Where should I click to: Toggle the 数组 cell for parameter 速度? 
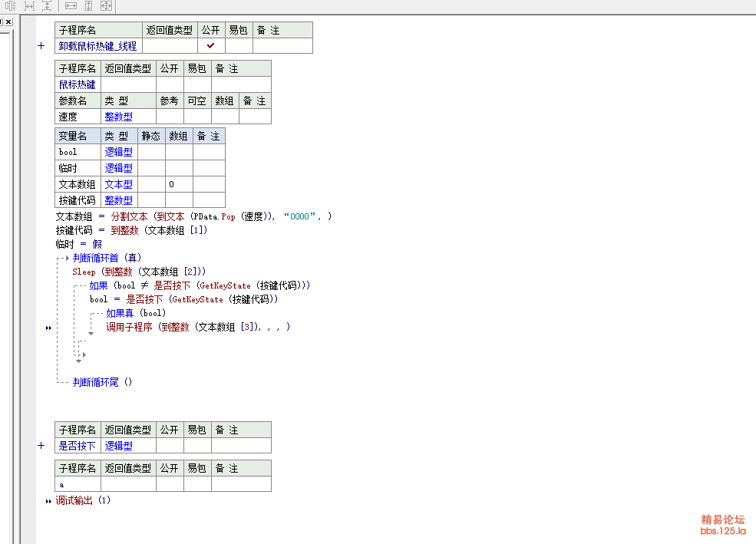click(x=225, y=117)
